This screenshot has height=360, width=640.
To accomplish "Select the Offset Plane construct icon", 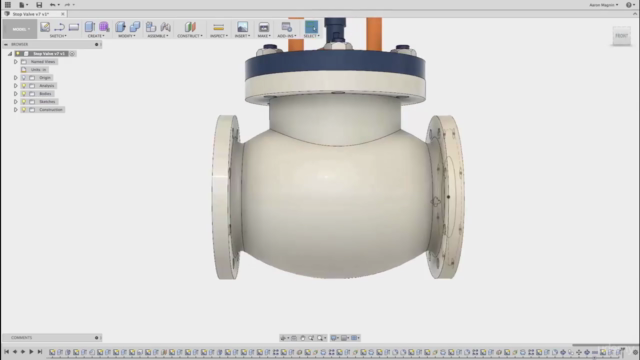I will pos(190,27).
